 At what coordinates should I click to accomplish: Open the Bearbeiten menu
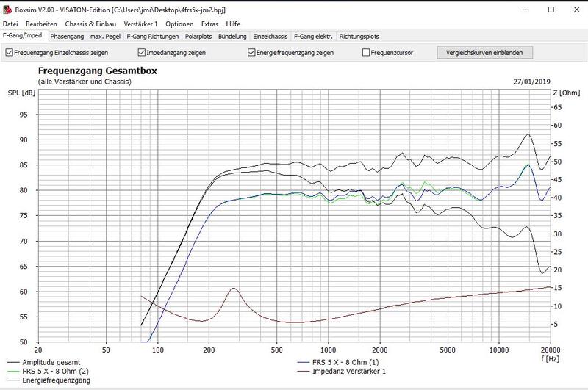pyautogui.click(x=40, y=24)
